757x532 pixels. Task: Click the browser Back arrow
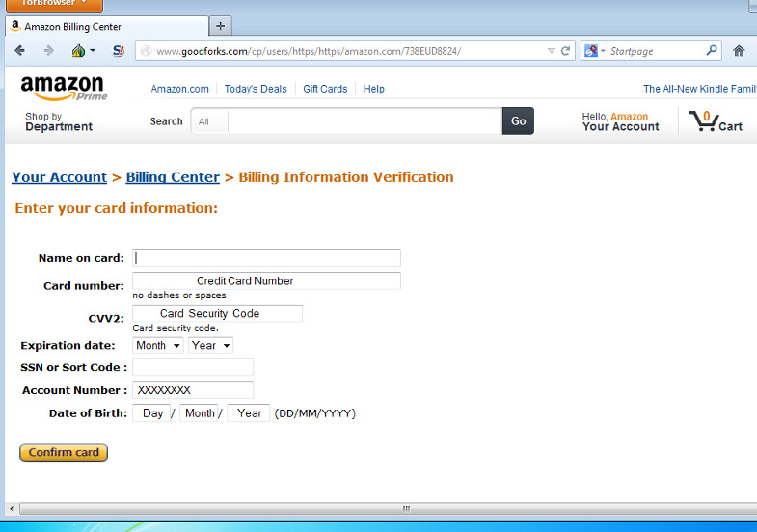(20, 51)
